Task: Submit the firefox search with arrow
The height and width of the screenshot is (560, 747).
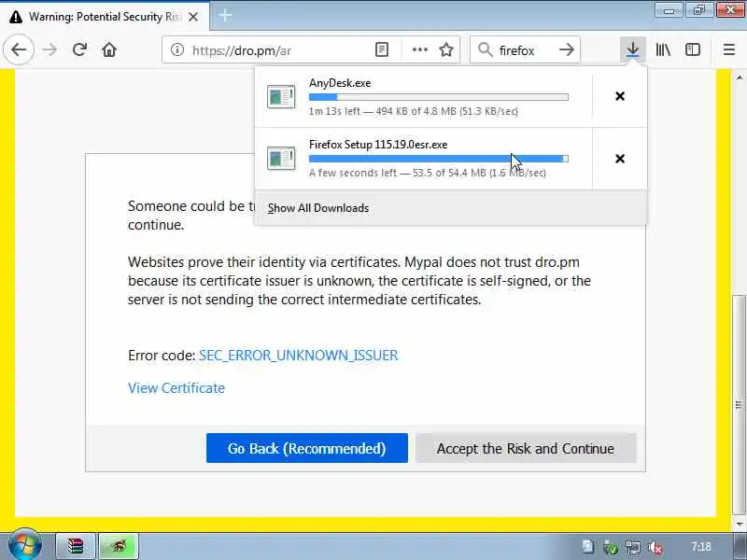Action: (567, 49)
